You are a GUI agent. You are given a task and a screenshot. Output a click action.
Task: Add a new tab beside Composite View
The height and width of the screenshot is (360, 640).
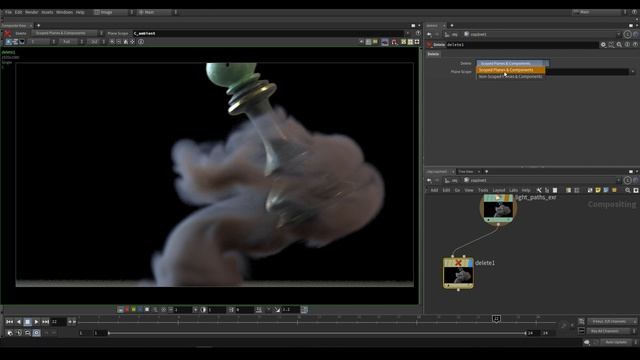click(38, 25)
